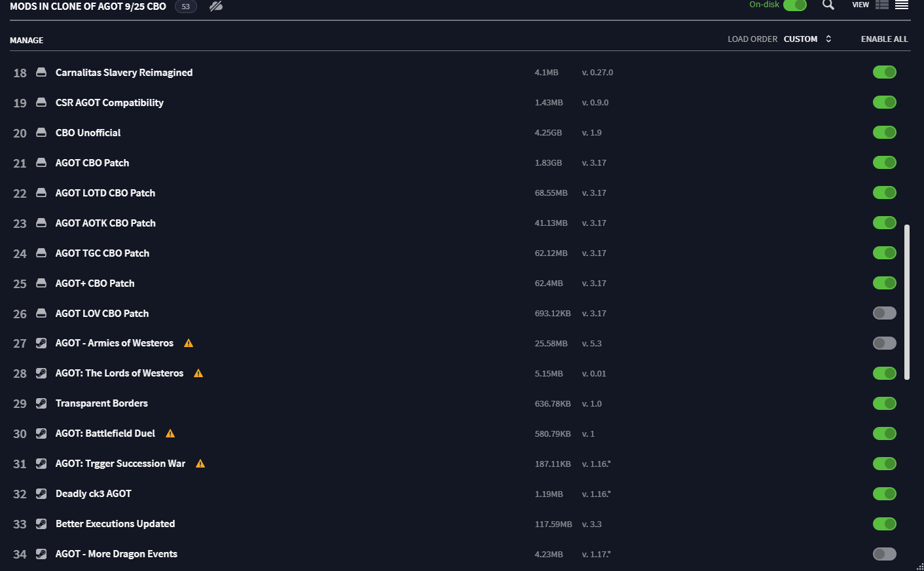Disable AGOT TGC CBO Patch toggle
Screen dimensions: 924x571
pyautogui.click(x=885, y=253)
